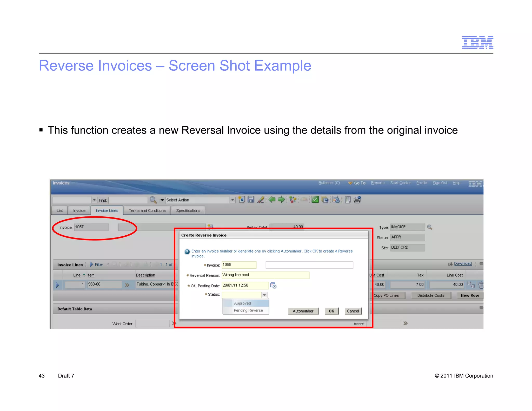This screenshot has width=532, height=411.
Task: Click the calendar icon next to G/L Posting Date
Action: coord(273,285)
